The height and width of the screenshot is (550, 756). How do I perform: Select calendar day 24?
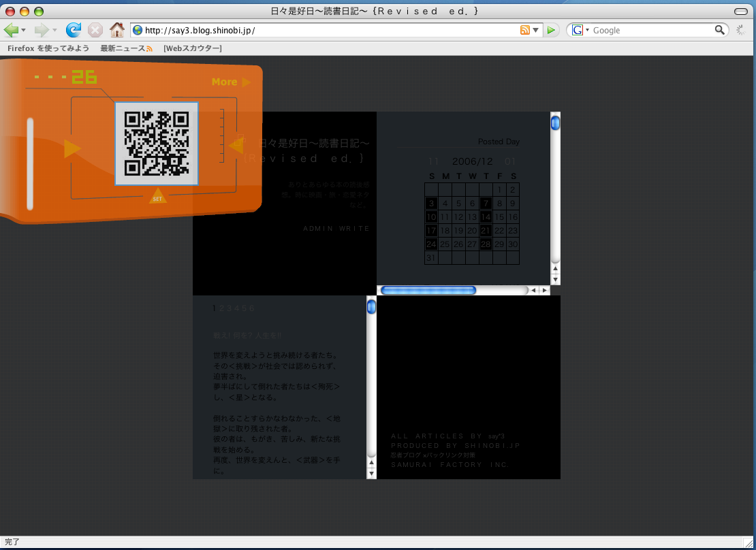(432, 244)
